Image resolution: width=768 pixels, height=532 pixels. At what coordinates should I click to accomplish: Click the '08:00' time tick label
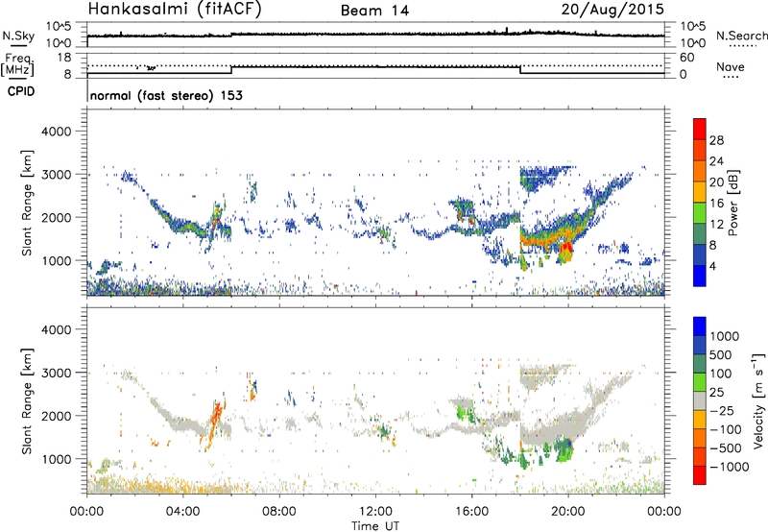point(279,512)
